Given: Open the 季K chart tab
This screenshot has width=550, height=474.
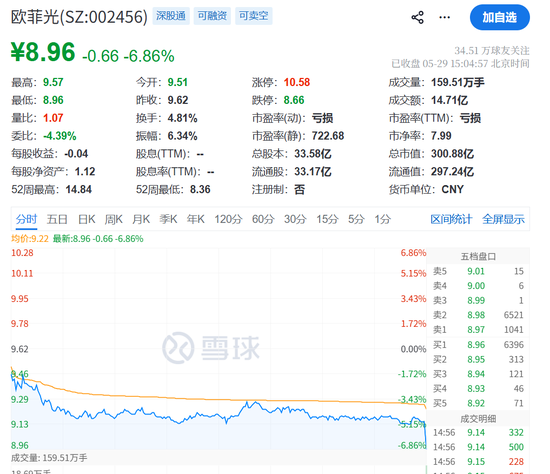Looking at the screenshot, I should 168,220.
